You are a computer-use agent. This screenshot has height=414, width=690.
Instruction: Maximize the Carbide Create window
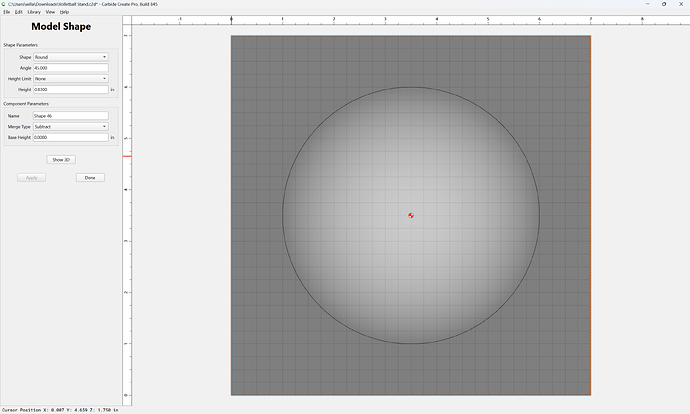tap(664, 4)
